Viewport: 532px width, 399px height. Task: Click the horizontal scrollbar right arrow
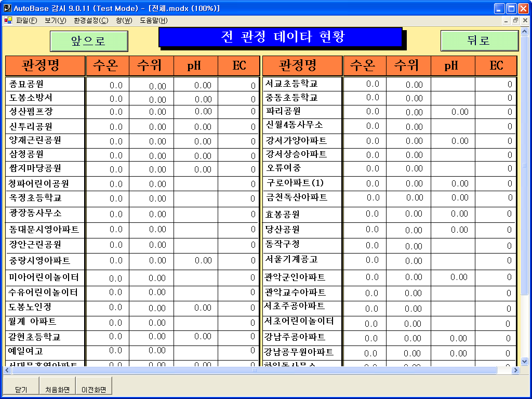pyautogui.click(x=515, y=370)
